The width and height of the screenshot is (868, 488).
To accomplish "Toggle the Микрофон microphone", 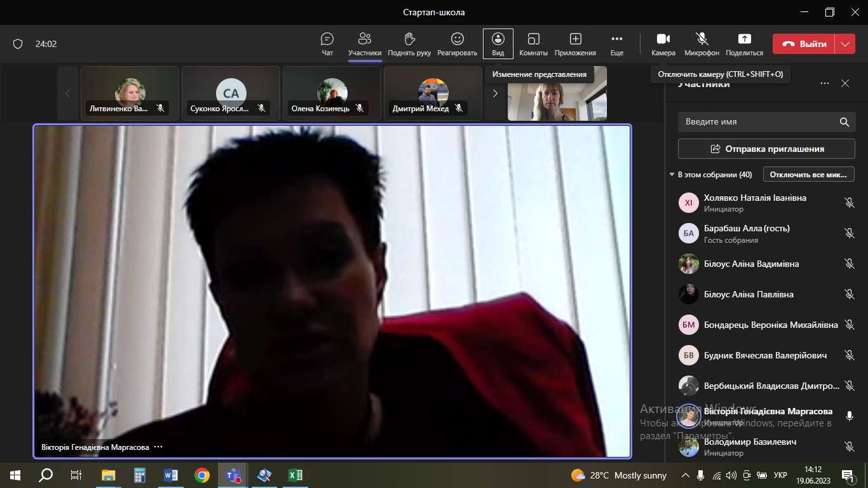I will [702, 39].
